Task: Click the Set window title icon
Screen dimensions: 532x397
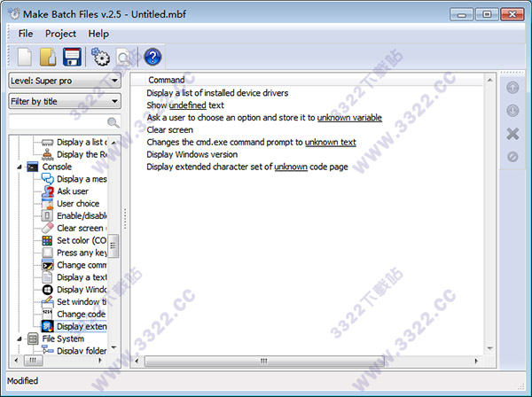Action: tap(47, 301)
